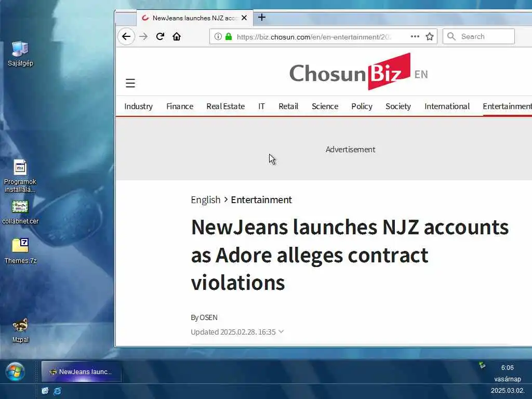Screen dimensions: 532x399
Task: Open the page actions three-dots menu
Action: (415, 36)
